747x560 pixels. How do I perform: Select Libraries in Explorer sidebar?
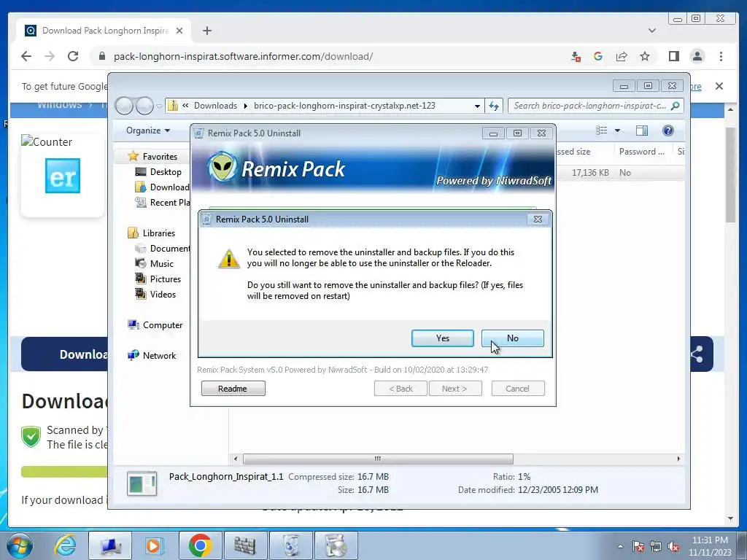click(x=158, y=233)
